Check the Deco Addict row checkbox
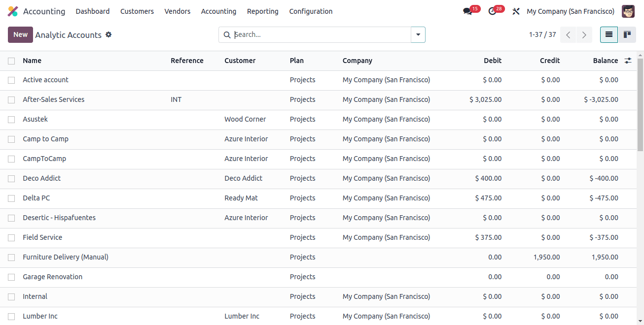The width and height of the screenshot is (644, 325). pos(11,179)
